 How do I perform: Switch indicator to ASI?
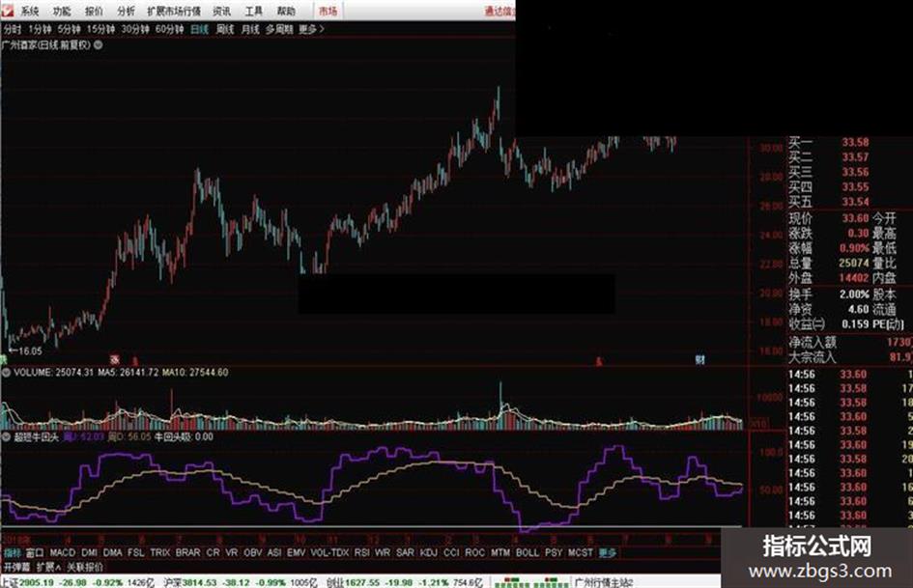tap(274, 553)
